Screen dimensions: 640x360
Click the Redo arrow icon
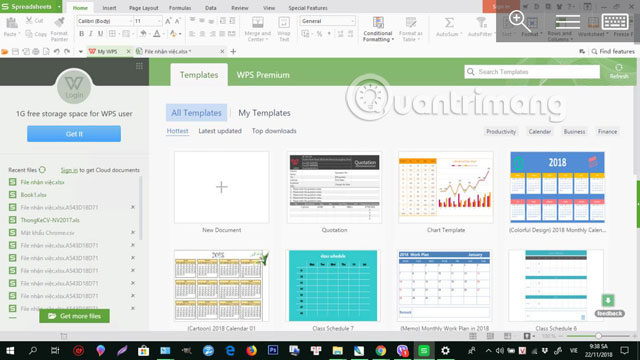(x=67, y=52)
